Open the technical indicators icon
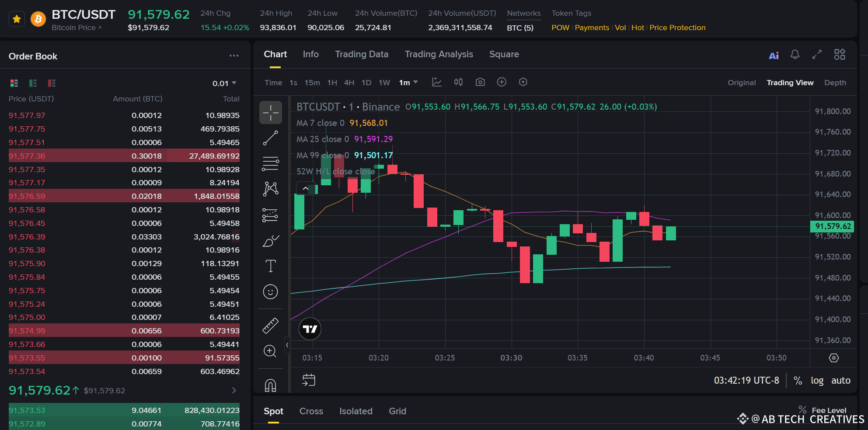 pos(437,82)
